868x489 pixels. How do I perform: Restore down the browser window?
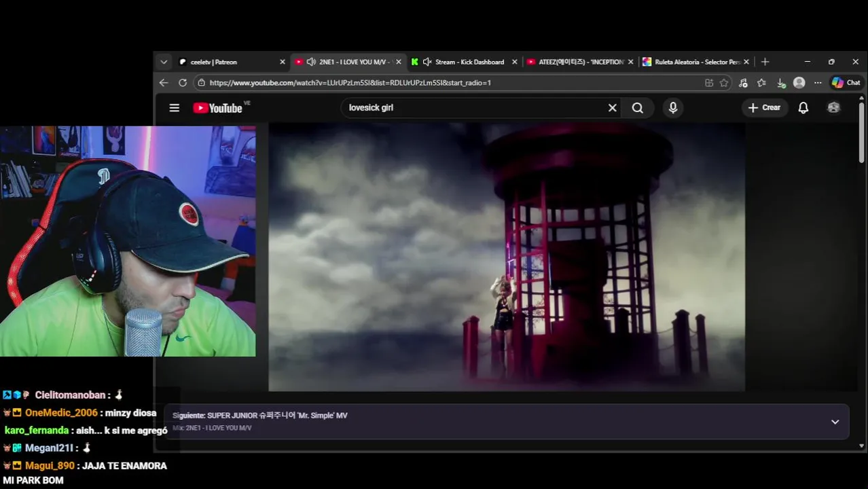click(x=831, y=62)
